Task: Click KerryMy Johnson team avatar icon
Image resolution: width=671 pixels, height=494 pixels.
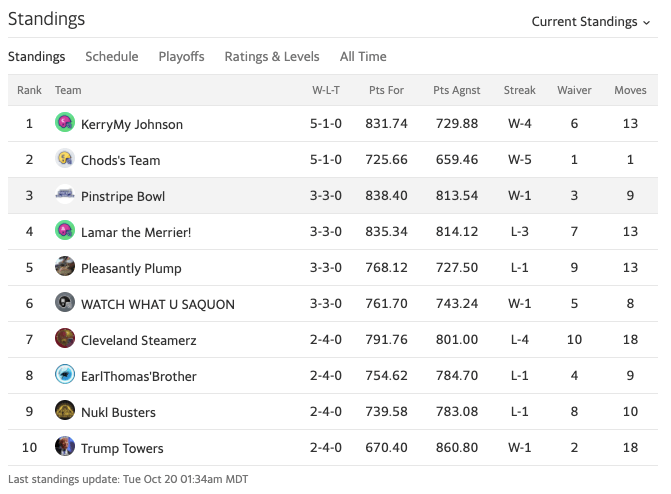Action: pos(65,123)
